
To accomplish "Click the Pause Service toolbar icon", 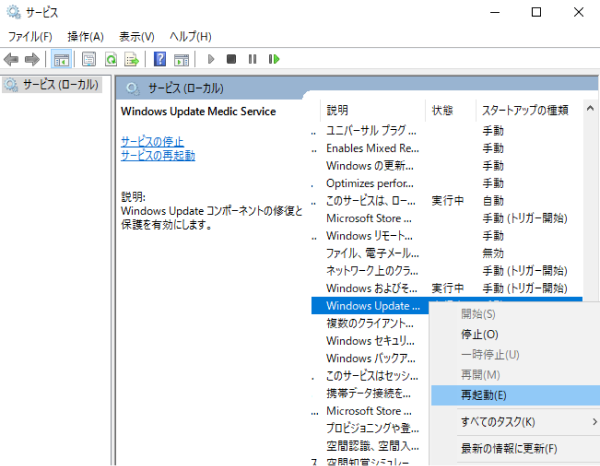I will coord(252,60).
